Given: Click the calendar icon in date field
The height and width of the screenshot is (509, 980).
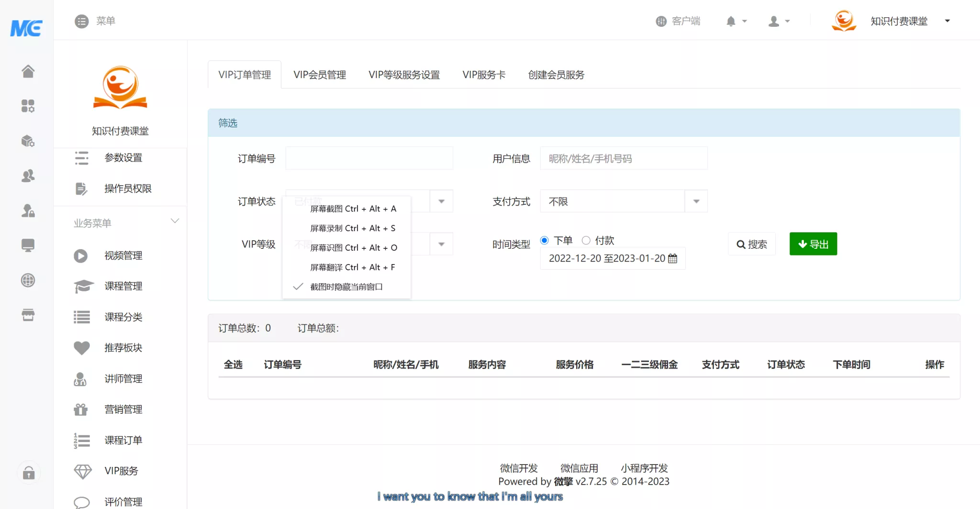Looking at the screenshot, I should [673, 258].
